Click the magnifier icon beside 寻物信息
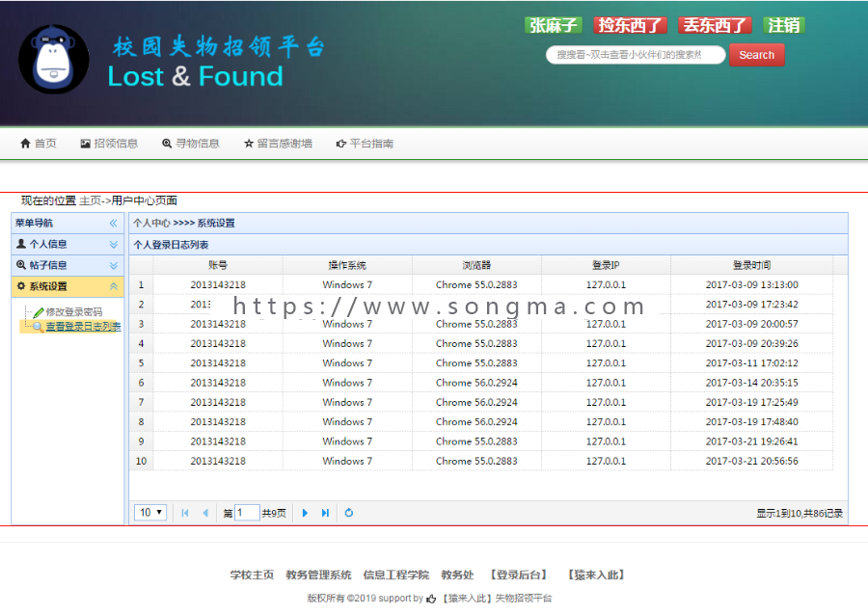 [167, 144]
